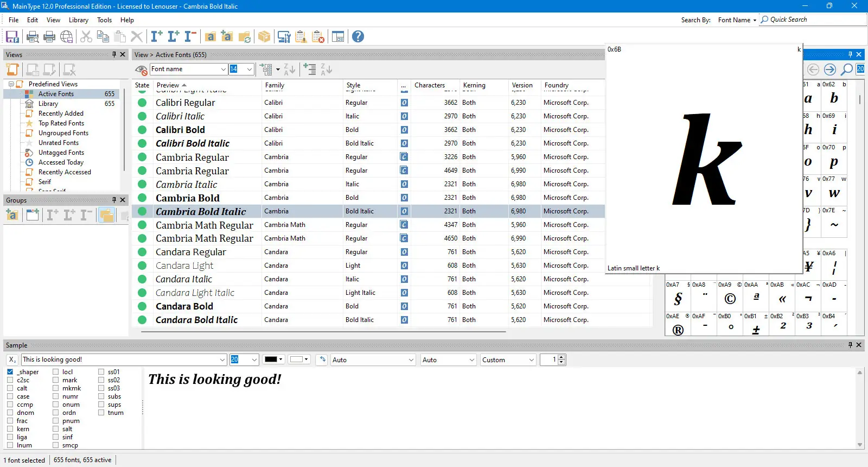The image size is (868, 467).
Task: Open the Search By Font Name dropdown
Action: 737,20
